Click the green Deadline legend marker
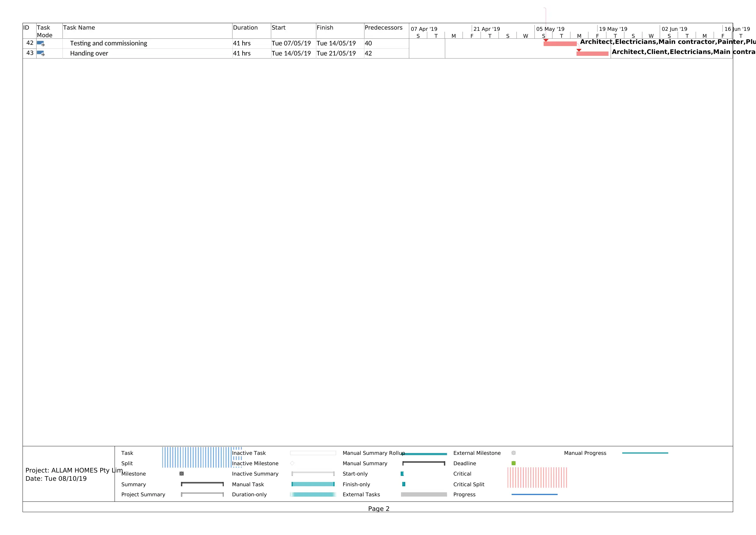 pos(513,463)
